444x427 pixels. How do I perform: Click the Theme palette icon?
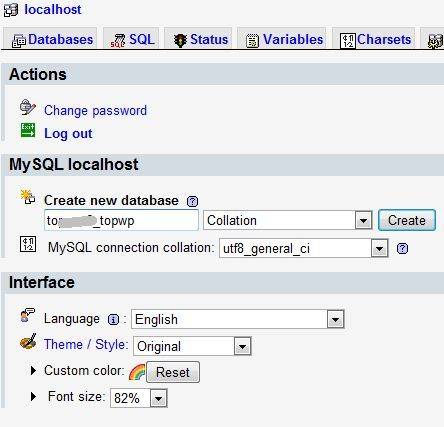tap(28, 342)
